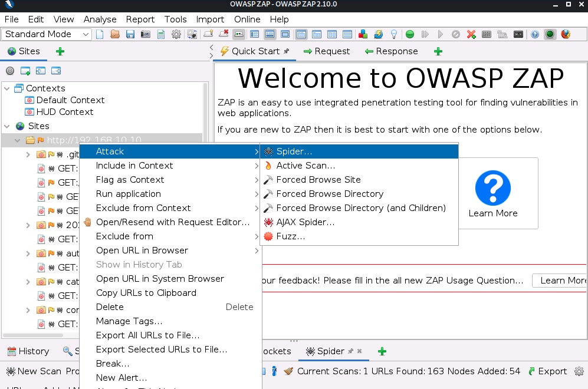Viewport: 588px width, 389px height.
Task: Toggle break on all requests green circle
Action: click(410, 34)
